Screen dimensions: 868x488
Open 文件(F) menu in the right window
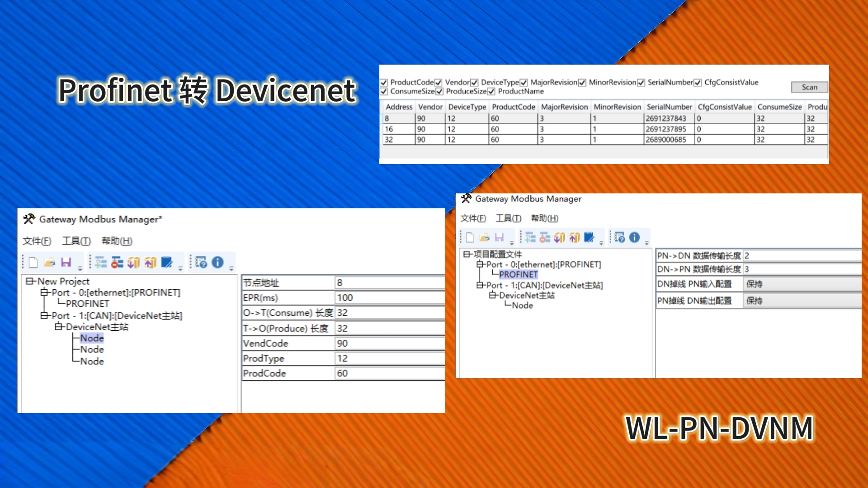coord(473,218)
